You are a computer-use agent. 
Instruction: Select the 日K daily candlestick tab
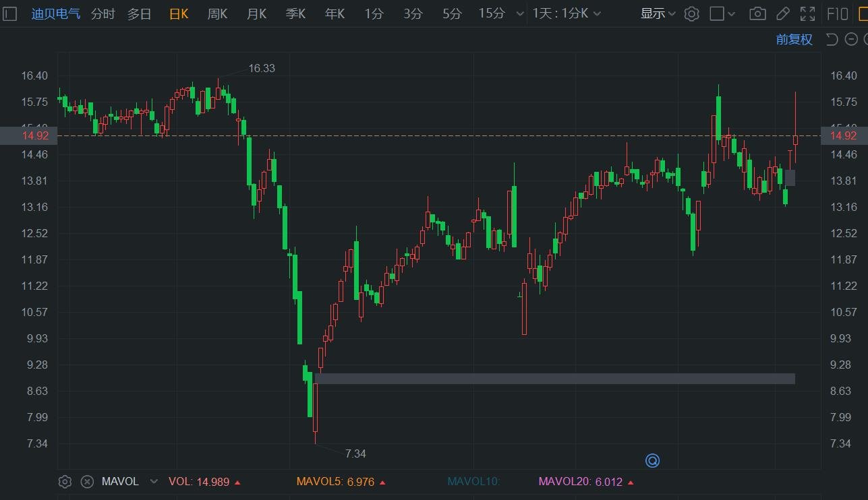click(x=179, y=13)
